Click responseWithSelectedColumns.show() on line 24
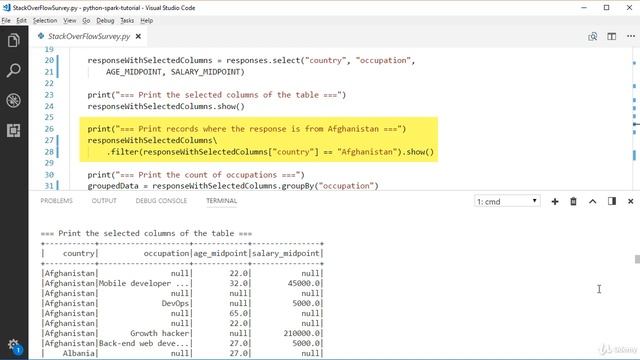 coord(166,107)
